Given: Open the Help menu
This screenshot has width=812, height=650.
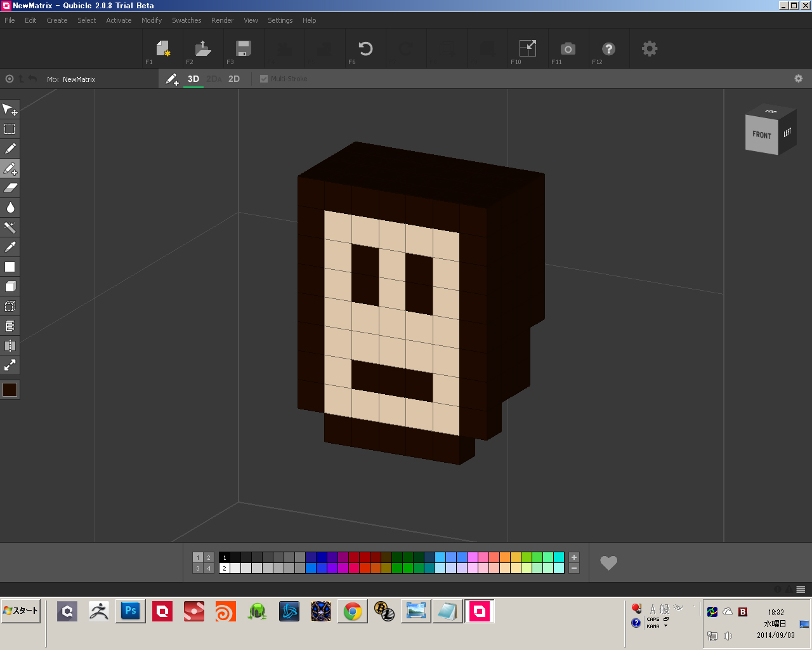Looking at the screenshot, I should 309,20.
